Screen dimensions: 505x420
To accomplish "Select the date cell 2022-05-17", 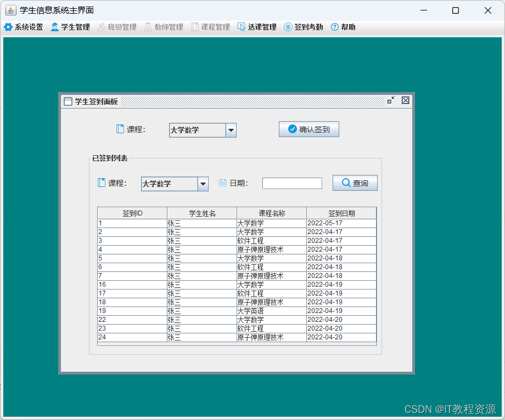I will (341, 224).
